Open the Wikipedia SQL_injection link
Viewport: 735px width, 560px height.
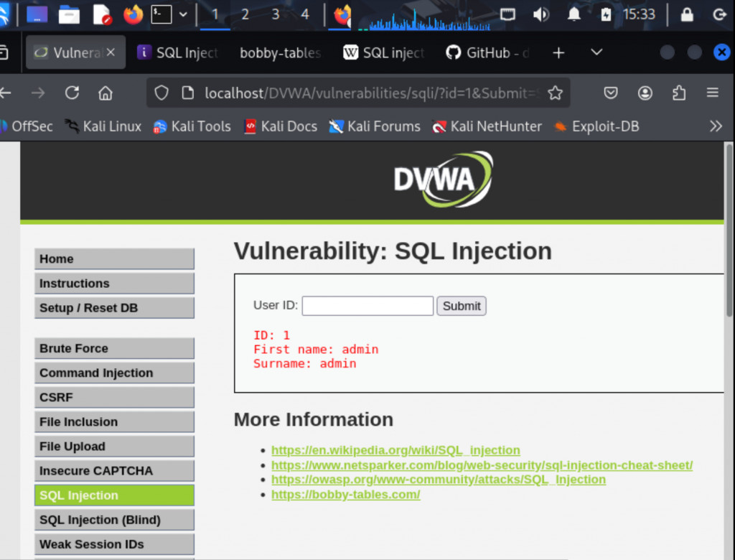[395, 450]
